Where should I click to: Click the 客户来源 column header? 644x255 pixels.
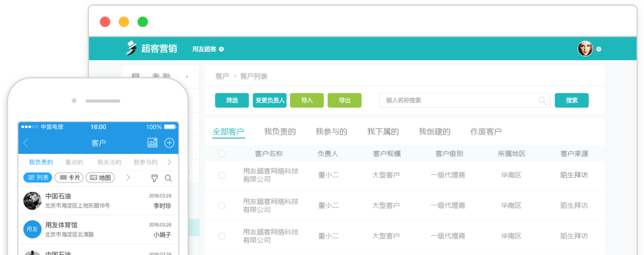click(x=574, y=154)
